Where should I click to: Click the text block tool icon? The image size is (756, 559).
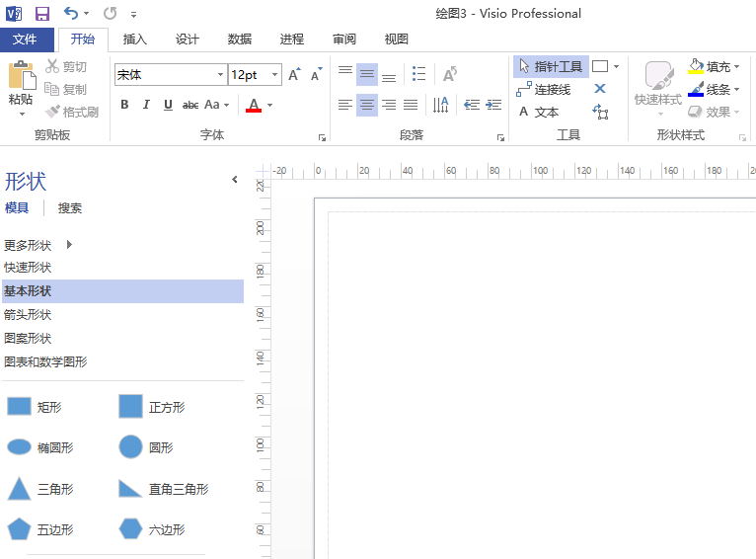click(600, 112)
